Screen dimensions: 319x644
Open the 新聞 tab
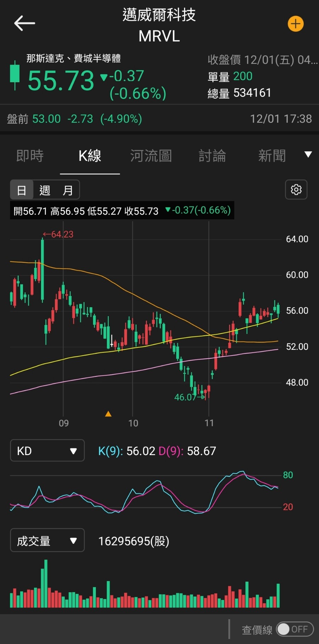pos(272,156)
